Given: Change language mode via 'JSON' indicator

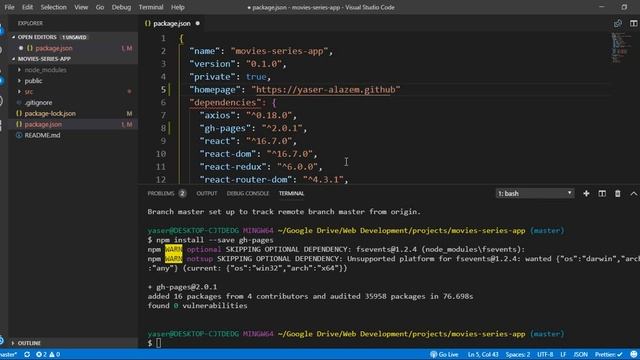Looking at the screenshot, I should 580,354.
